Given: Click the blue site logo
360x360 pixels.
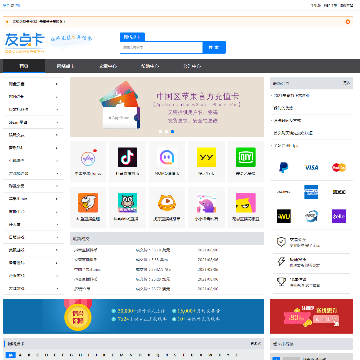Looking at the screenshot, I should point(25,43).
